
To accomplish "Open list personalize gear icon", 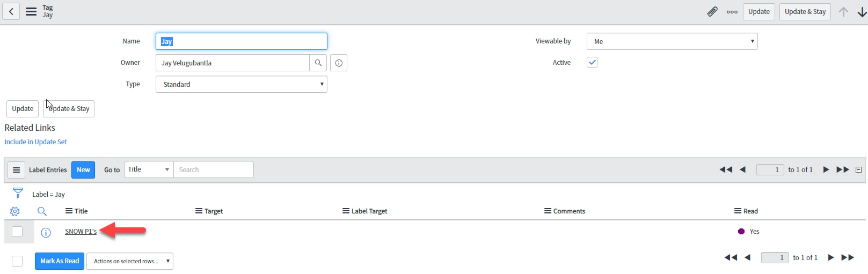I will tap(15, 211).
